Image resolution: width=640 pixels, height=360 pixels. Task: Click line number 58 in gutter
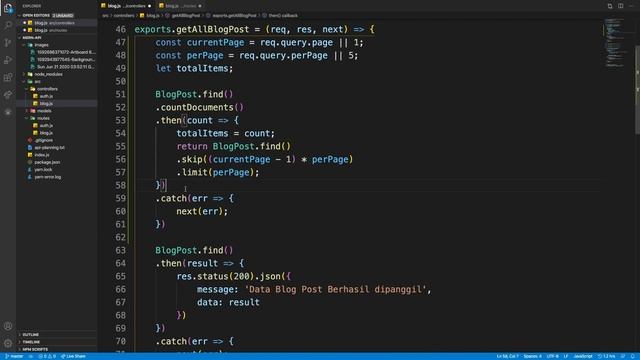(x=120, y=185)
